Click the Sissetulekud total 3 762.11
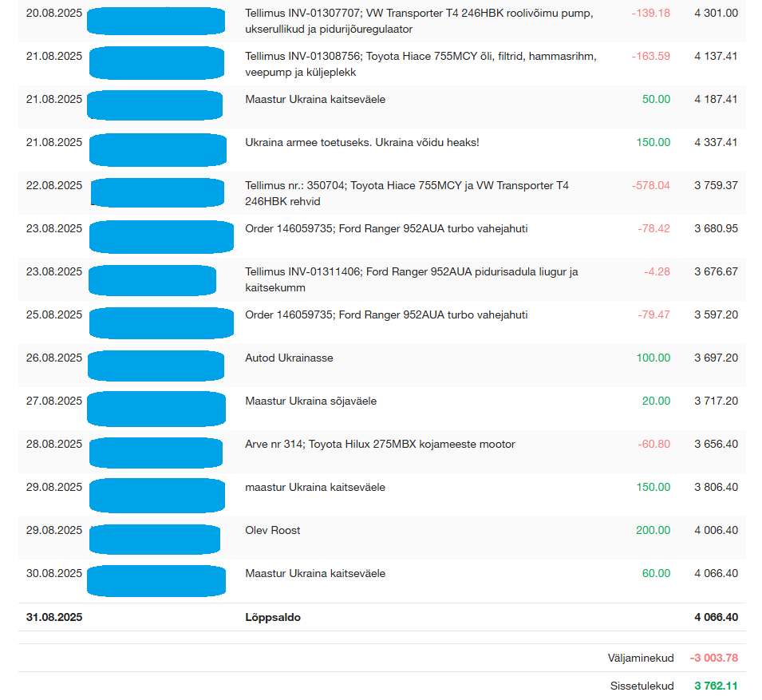Screen dimensions: 762x700 716,686
